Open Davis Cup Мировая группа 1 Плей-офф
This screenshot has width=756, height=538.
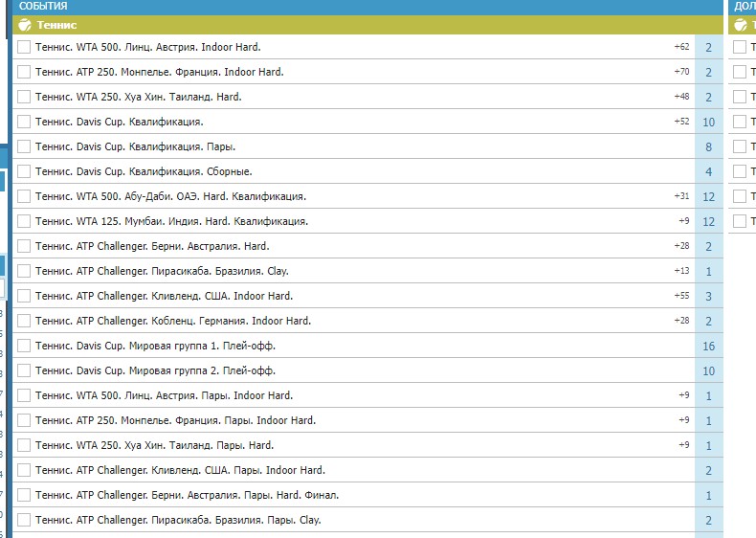pyautogui.click(x=155, y=346)
